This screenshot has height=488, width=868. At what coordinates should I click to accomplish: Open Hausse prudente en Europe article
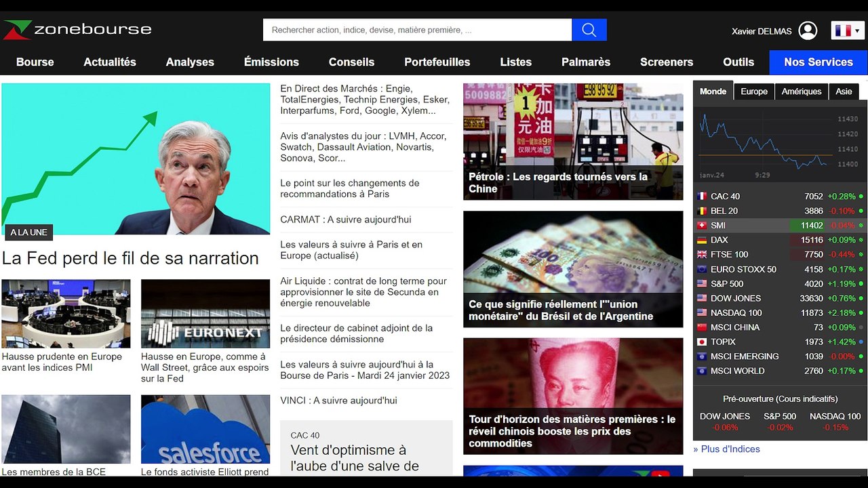tap(62, 362)
